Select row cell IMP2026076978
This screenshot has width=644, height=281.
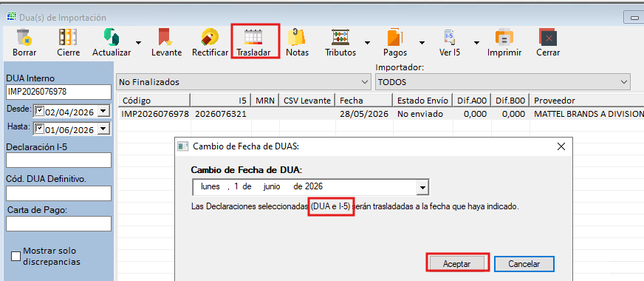tap(155, 114)
